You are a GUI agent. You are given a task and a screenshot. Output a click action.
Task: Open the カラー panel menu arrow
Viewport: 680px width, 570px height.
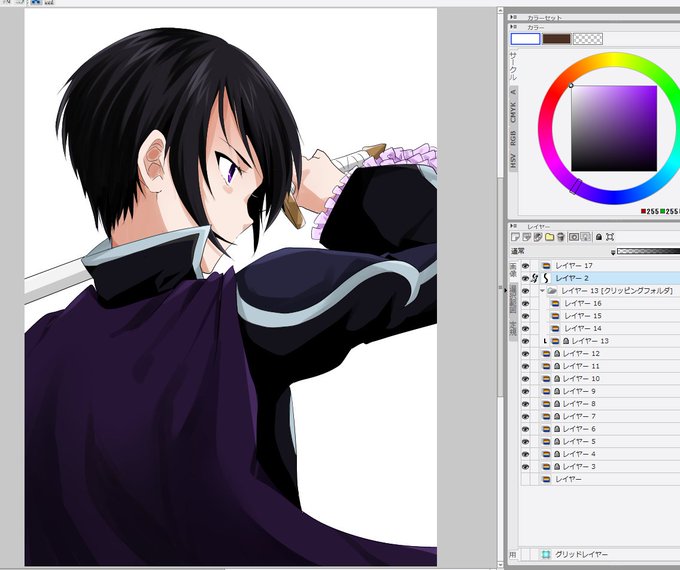coord(513,27)
